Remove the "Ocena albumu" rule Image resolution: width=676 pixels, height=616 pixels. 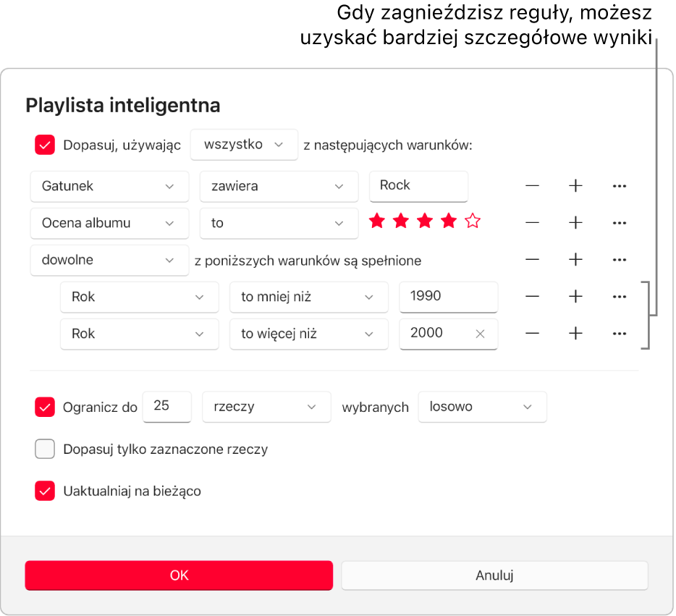point(532,223)
